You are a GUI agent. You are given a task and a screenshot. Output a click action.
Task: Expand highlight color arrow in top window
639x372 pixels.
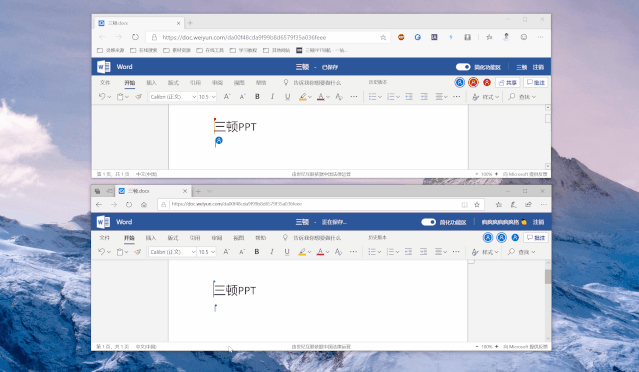pos(310,97)
